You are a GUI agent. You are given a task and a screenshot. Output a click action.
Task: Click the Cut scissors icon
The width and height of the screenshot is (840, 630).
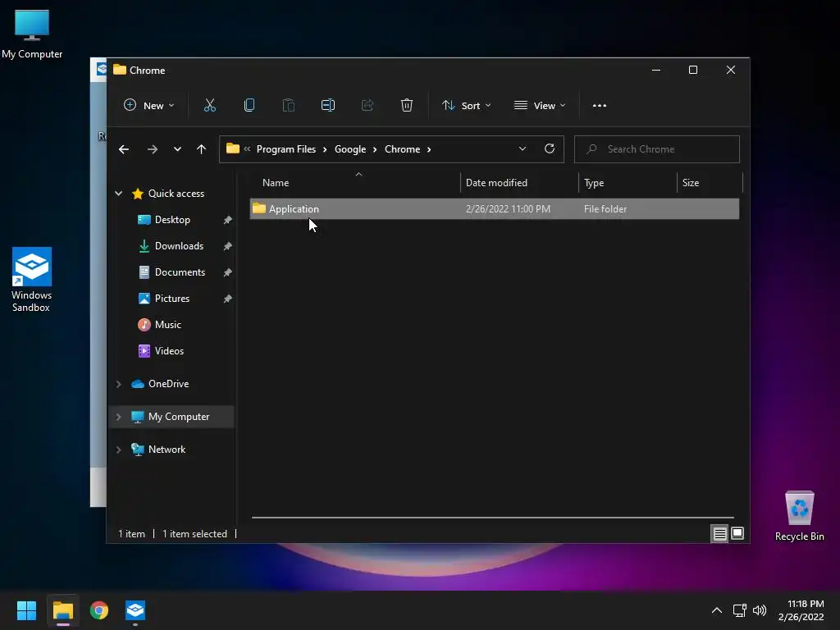210,106
